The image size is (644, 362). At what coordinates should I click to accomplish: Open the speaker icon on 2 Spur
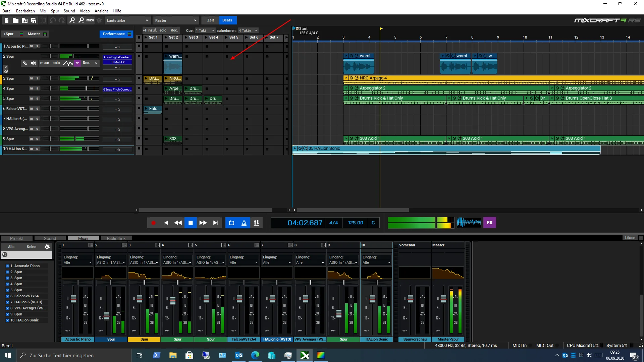(34, 63)
